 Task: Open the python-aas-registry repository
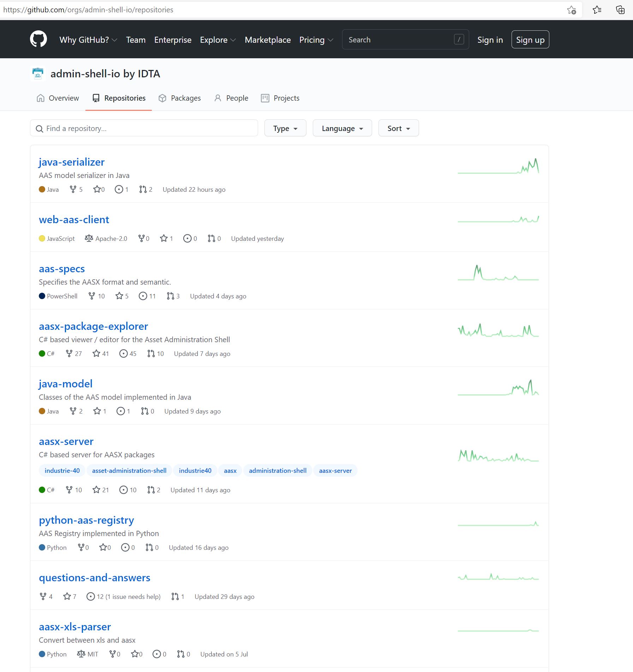point(86,520)
